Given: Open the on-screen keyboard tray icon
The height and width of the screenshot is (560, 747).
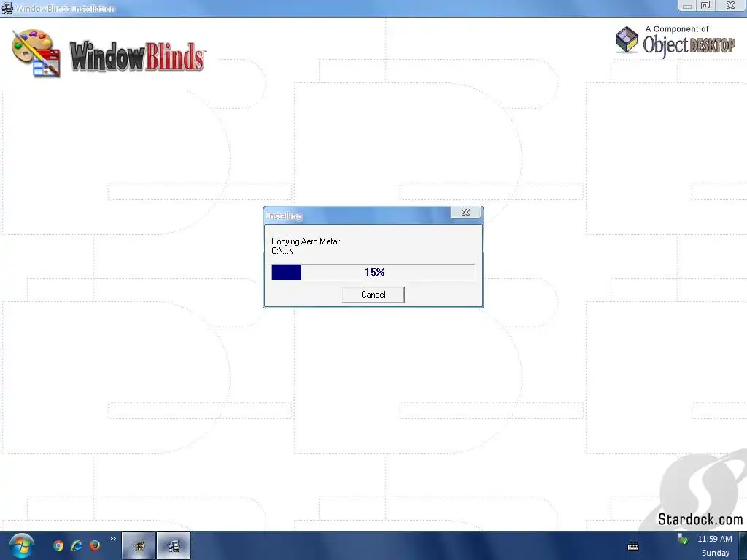Looking at the screenshot, I should (633, 546).
